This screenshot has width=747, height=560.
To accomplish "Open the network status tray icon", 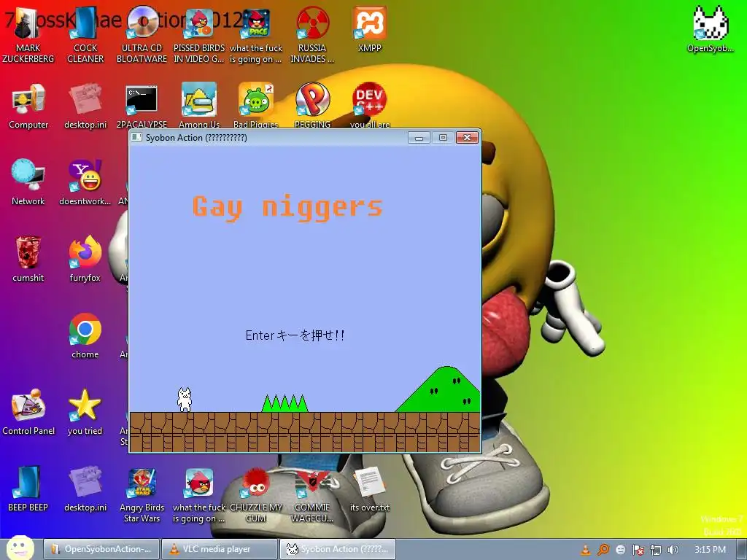I will click(656, 550).
